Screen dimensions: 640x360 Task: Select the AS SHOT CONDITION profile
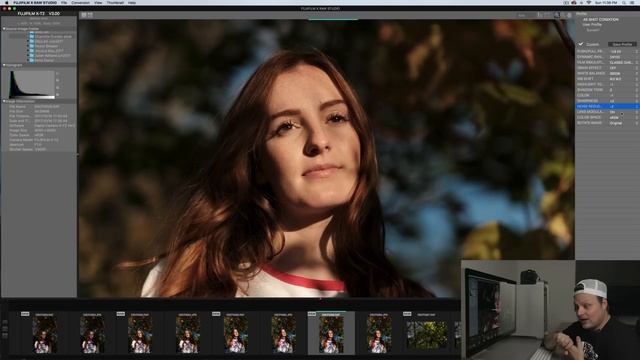coord(600,20)
